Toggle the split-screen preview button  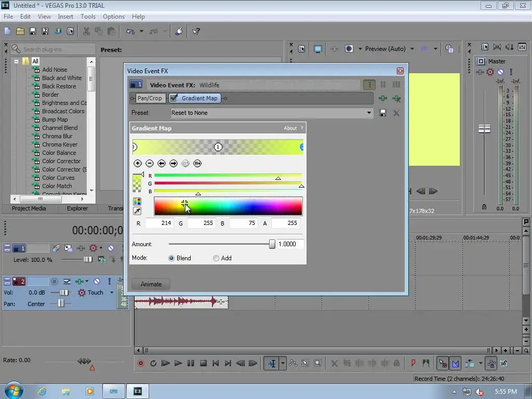[349, 49]
